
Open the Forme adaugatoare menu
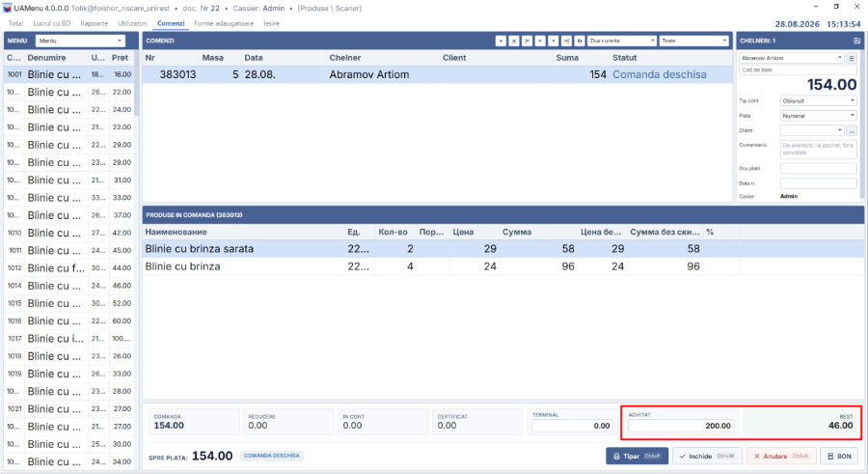click(224, 23)
